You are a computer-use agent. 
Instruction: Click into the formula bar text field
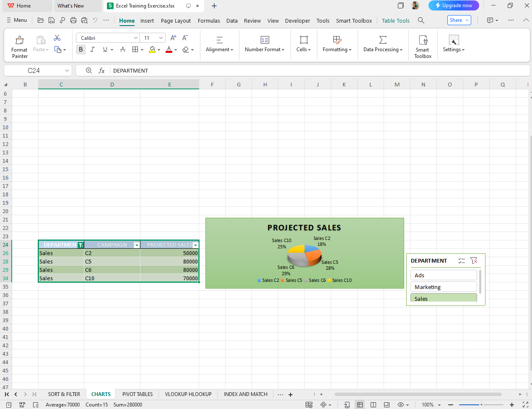point(319,70)
